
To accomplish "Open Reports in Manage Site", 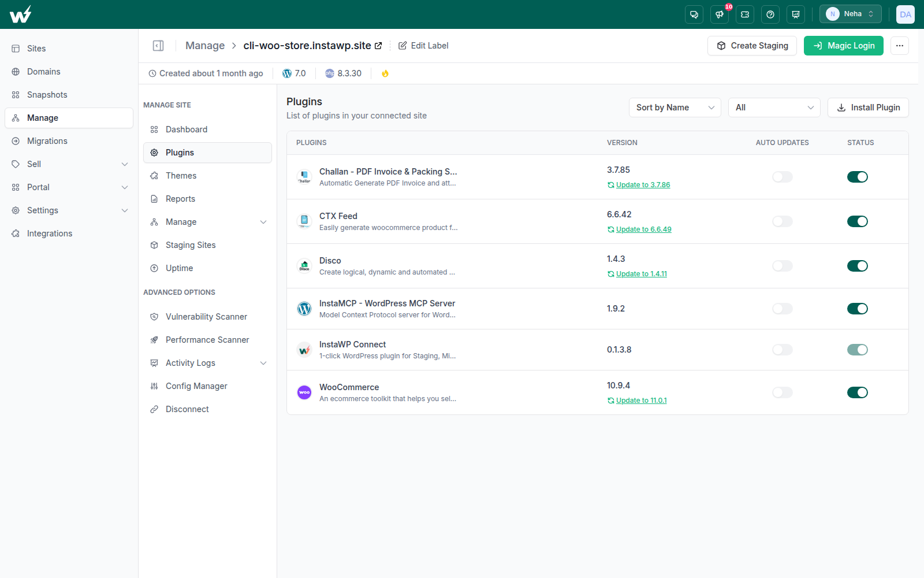I will (x=207, y=199).
